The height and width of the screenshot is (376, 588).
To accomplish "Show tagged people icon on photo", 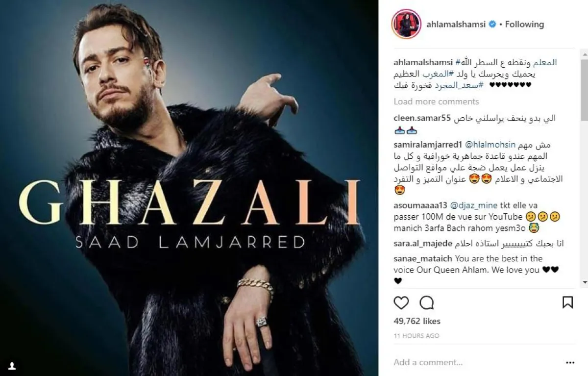I will click(x=12, y=366).
